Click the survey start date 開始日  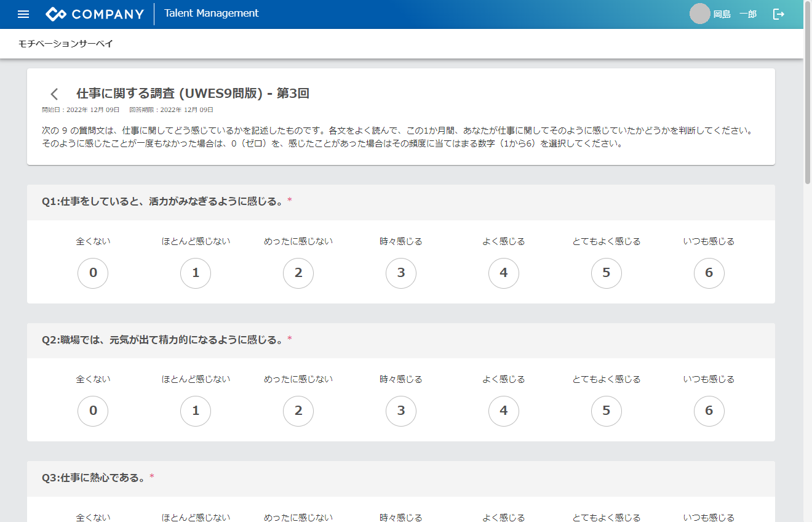pyautogui.click(x=81, y=110)
